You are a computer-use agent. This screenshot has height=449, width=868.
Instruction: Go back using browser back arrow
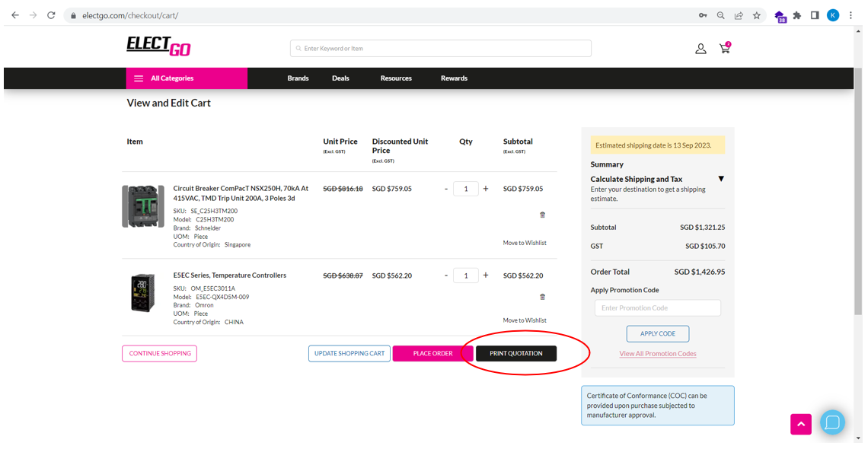tap(15, 15)
